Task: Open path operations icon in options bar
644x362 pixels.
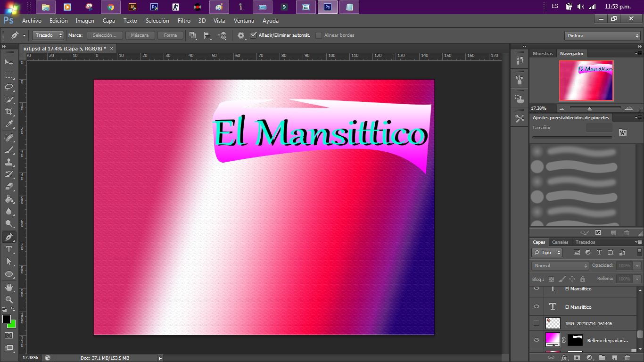Action: [193, 35]
